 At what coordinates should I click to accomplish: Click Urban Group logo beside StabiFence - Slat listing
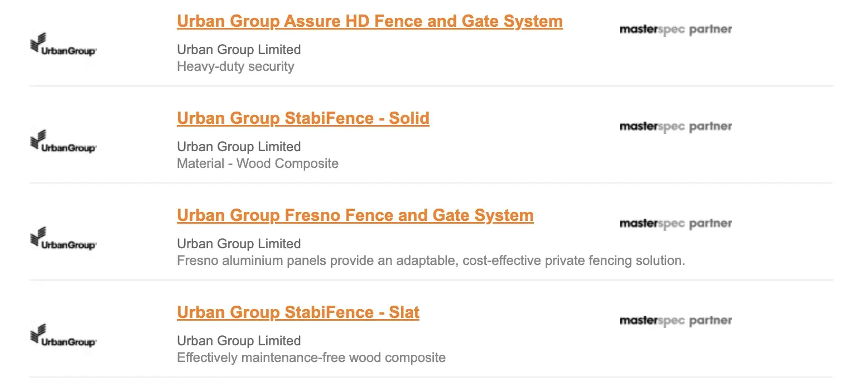63,336
